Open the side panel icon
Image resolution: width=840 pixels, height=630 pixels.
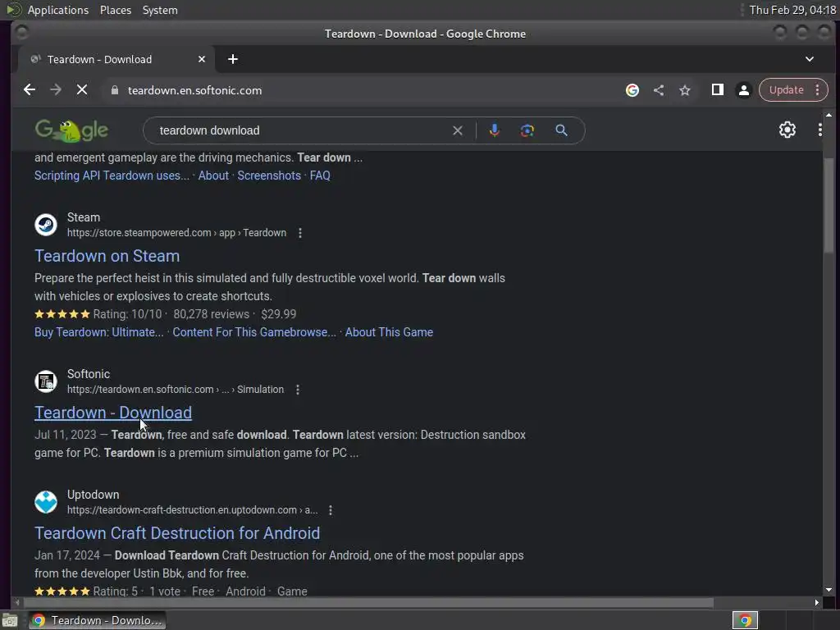tap(717, 89)
